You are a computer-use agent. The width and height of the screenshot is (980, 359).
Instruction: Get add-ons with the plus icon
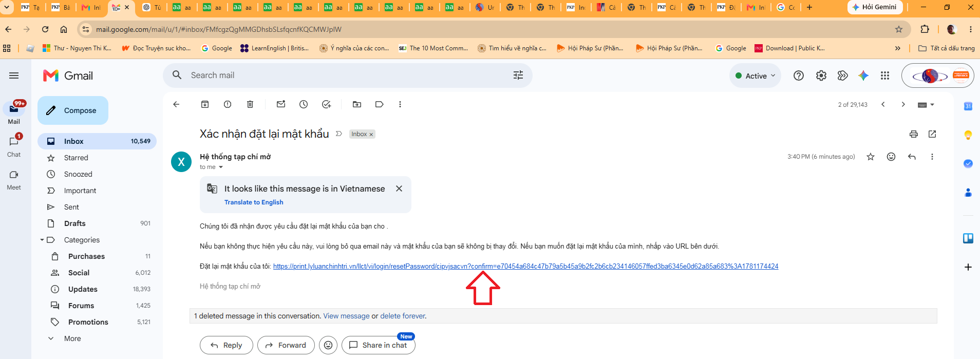point(968,267)
